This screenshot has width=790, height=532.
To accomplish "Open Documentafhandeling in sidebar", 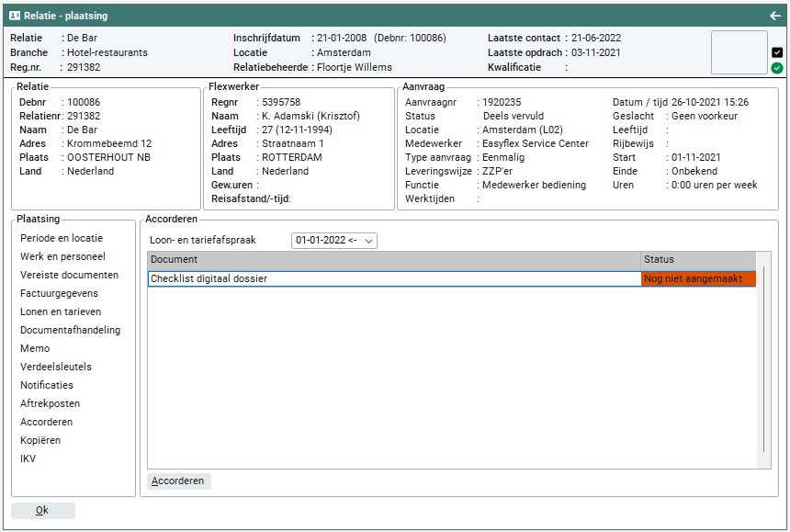I will (70, 330).
